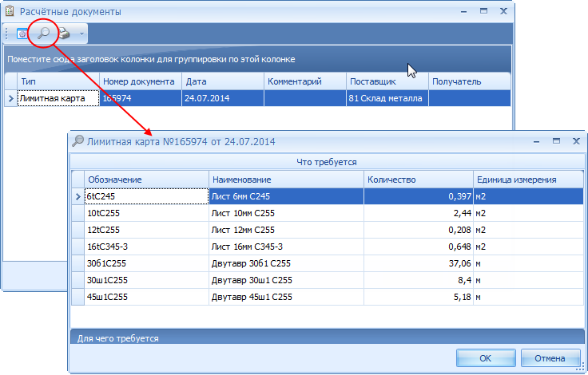Click the ОК button
588x375 pixels.
[485, 357]
